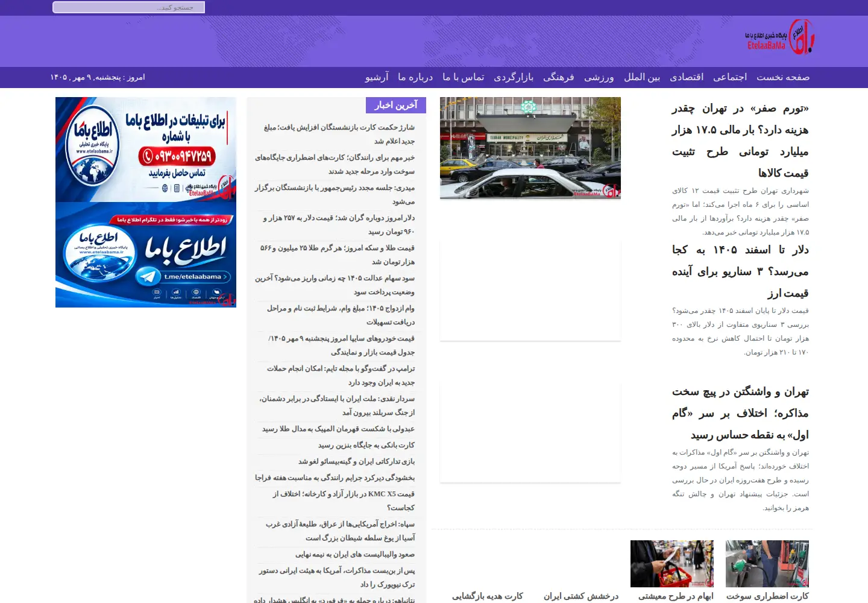The image size is (868, 603).
Task: Go to the اقتصادی section
Action: coord(687,77)
